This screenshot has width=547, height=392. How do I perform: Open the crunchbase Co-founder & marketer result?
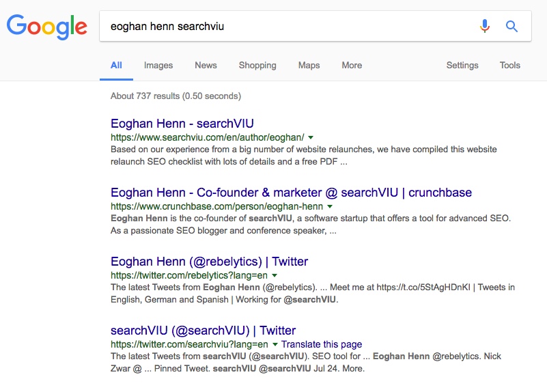[292, 193]
